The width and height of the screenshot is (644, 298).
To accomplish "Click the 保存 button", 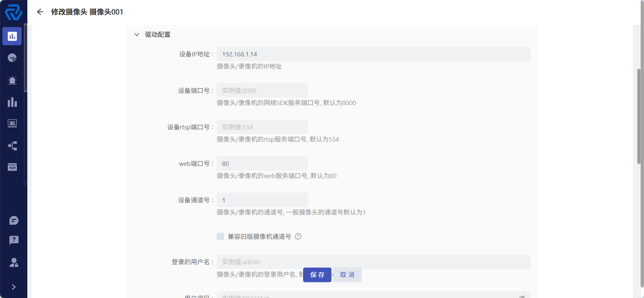I will pos(317,275).
